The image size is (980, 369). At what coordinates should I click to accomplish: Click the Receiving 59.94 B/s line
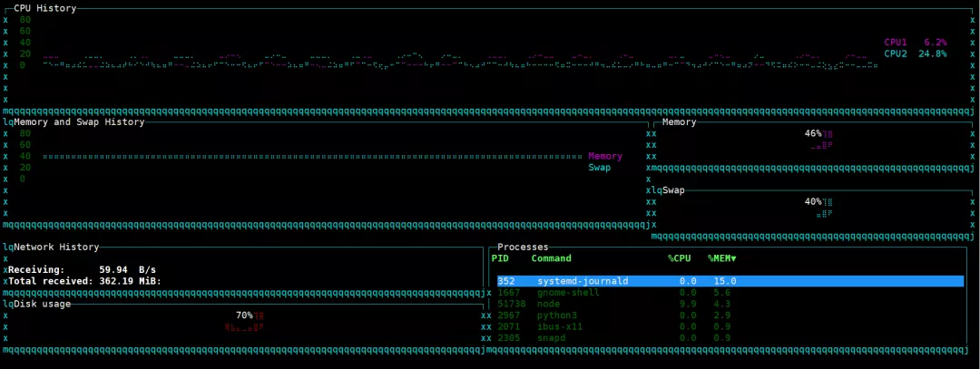82,270
